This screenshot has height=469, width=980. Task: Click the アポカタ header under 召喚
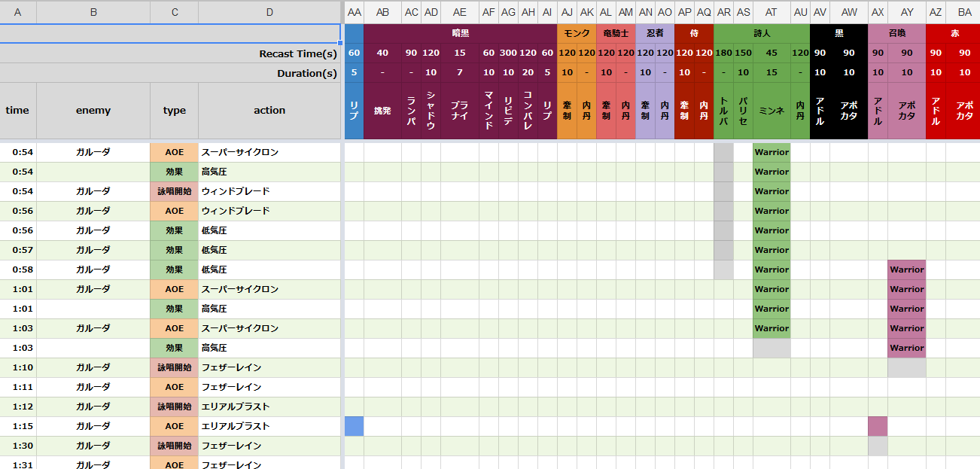click(x=907, y=111)
